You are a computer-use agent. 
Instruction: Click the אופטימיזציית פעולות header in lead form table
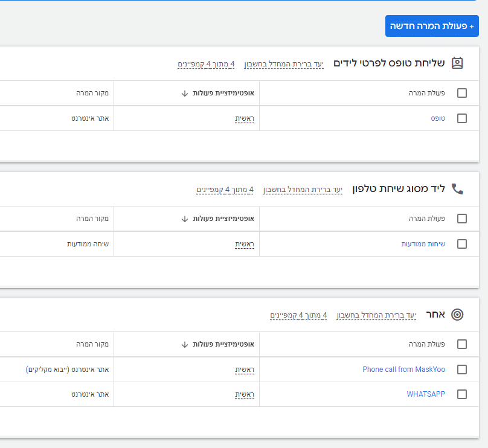(x=223, y=93)
